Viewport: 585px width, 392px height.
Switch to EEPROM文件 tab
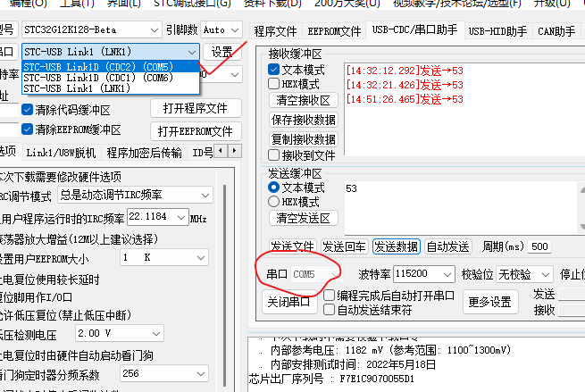point(334,31)
